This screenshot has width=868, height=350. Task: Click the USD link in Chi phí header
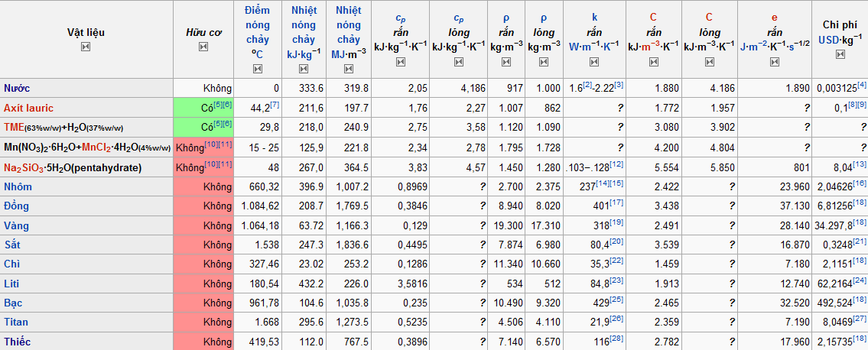pos(828,40)
